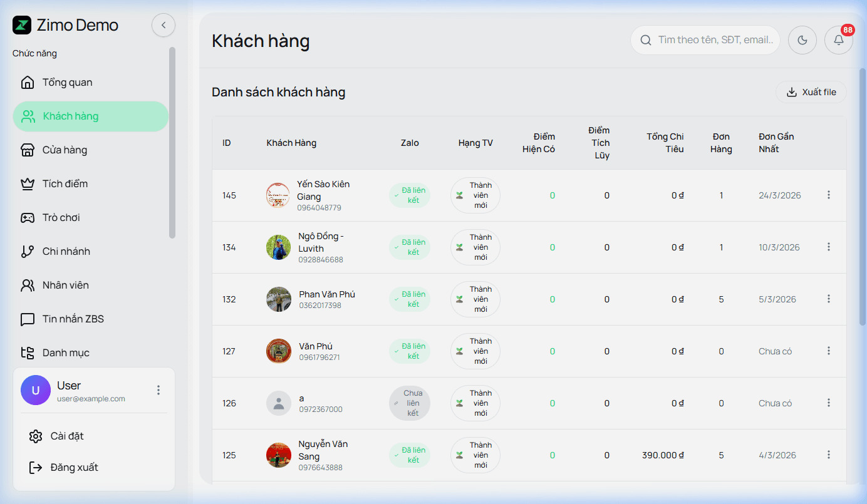Open row actions menu for Nguyễn Văn Sang

coord(828,455)
